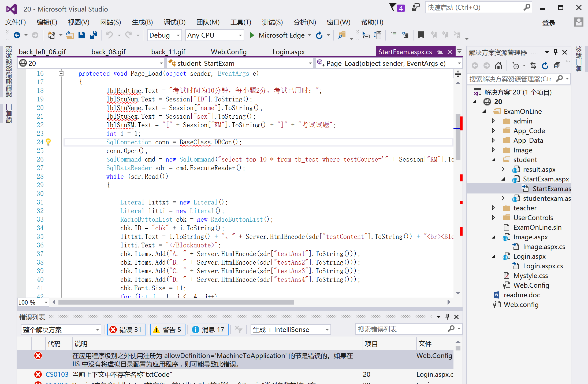Click the split editor icon above the scrollbar
This screenshot has width=588, height=384.
click(458, 74)
